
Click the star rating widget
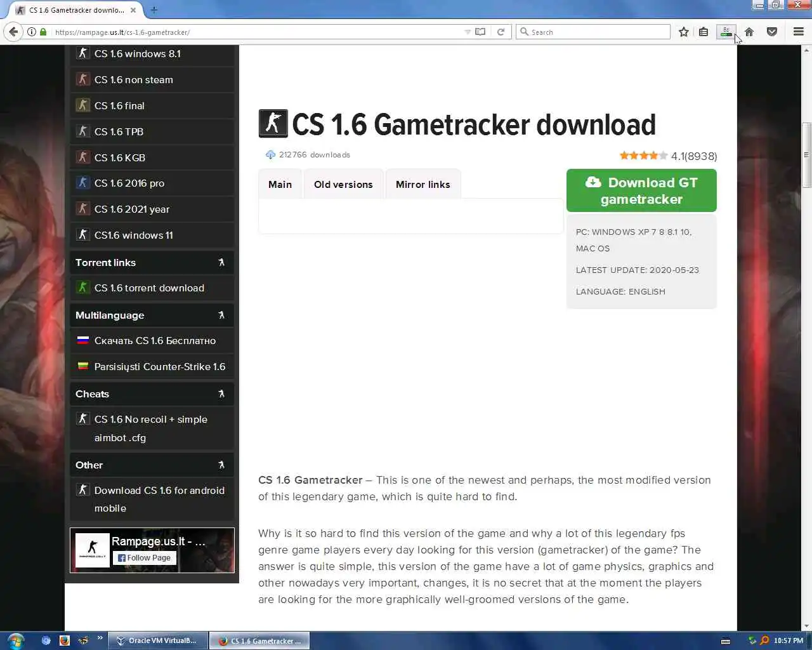tap(643, 156)
